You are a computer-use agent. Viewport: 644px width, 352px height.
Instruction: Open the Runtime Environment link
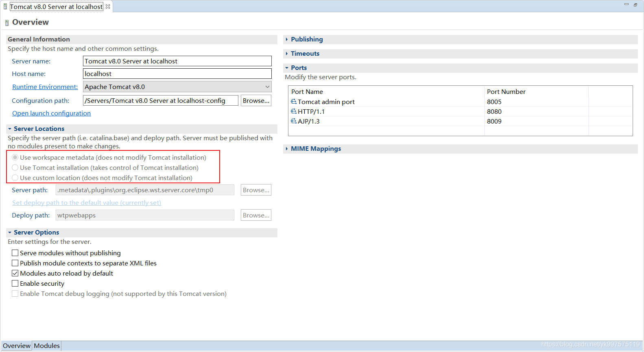(x=45, y=87)
